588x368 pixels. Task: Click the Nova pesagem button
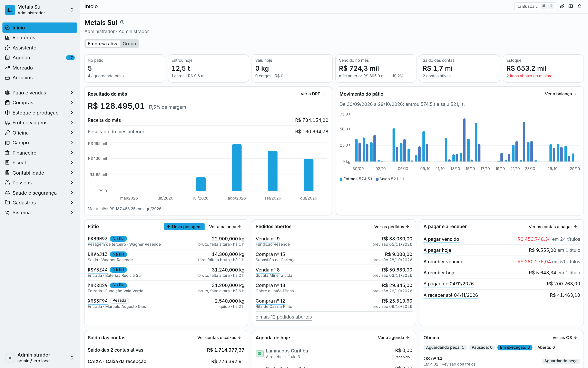(x=184, y=227)
